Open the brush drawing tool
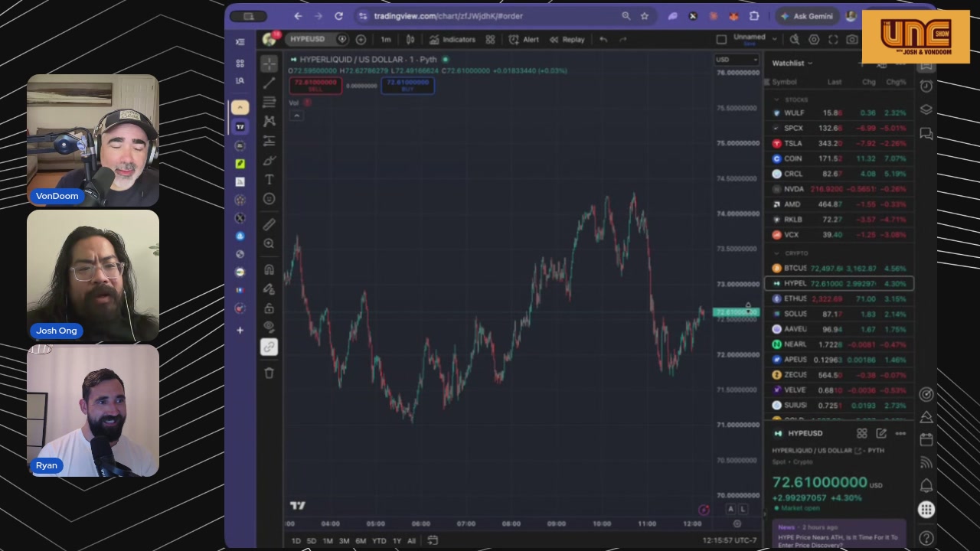This screenshot has height=551, width=980. point(269,160)
